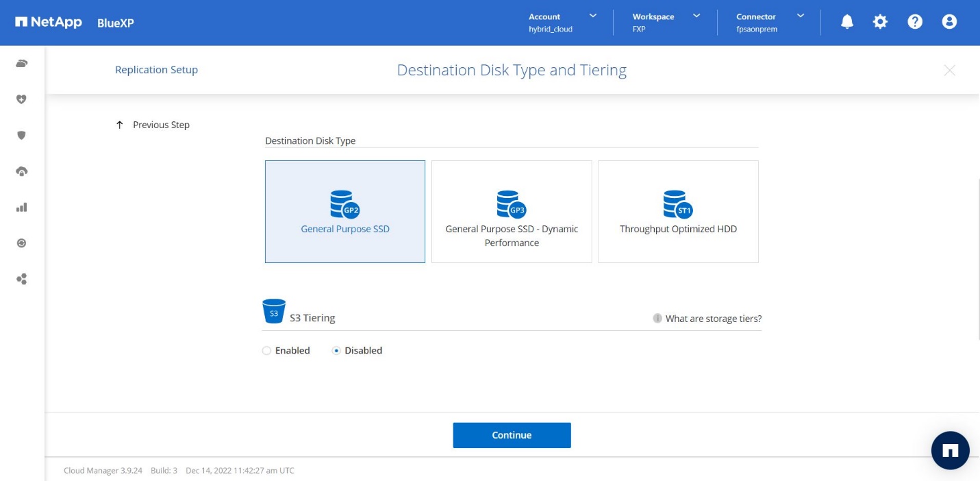
Task: Click the bar chart icon in sidebar
Action: pyautogui.click(x=22, y=207)
